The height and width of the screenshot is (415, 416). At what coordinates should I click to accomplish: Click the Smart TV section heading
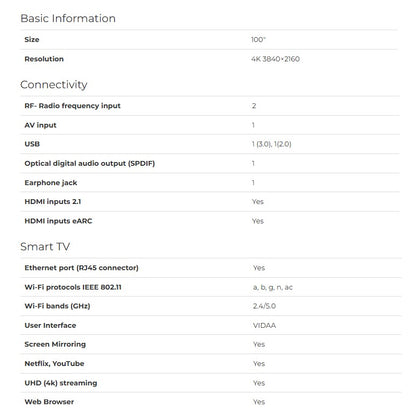coord(45,247)
